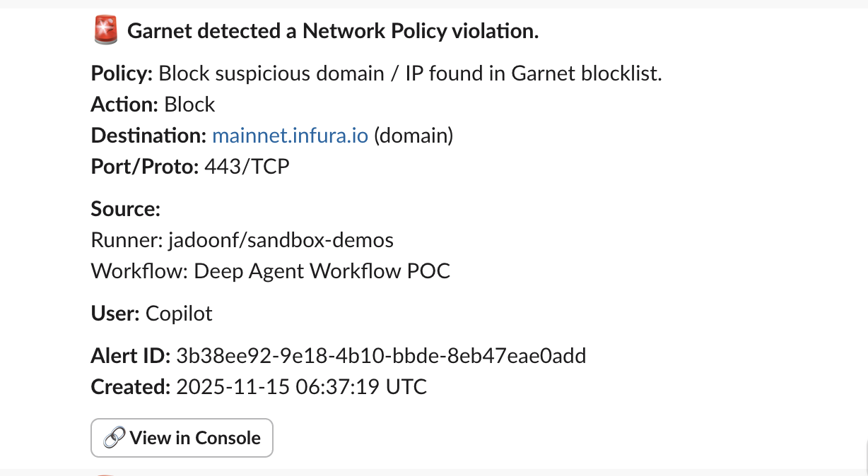Click the jadoonf/sandbox-demos runner name
Screen dimensions: 868x476
tap(280, 239)
